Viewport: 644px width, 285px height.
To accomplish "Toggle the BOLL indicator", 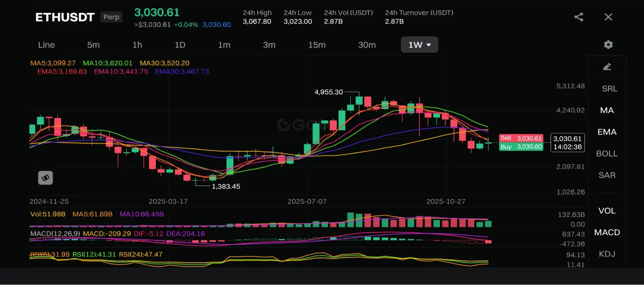I will [x=607, y=153].
